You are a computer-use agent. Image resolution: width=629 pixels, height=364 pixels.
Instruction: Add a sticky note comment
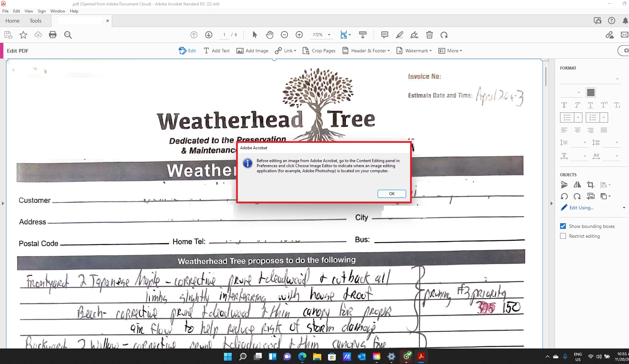pyautogui.click(x=384, y=35)
